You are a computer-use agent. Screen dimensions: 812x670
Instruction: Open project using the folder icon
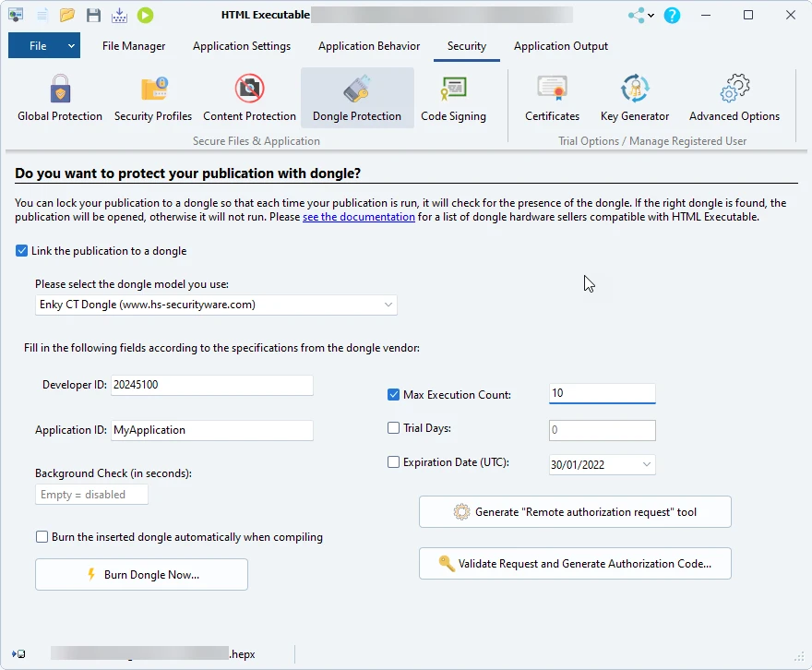pos(67,15)
